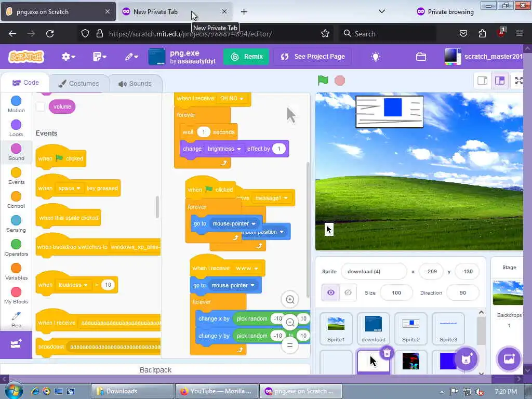Select the Events block category
The height and width of the screenshot is (399, 532).
pos(16,176)
